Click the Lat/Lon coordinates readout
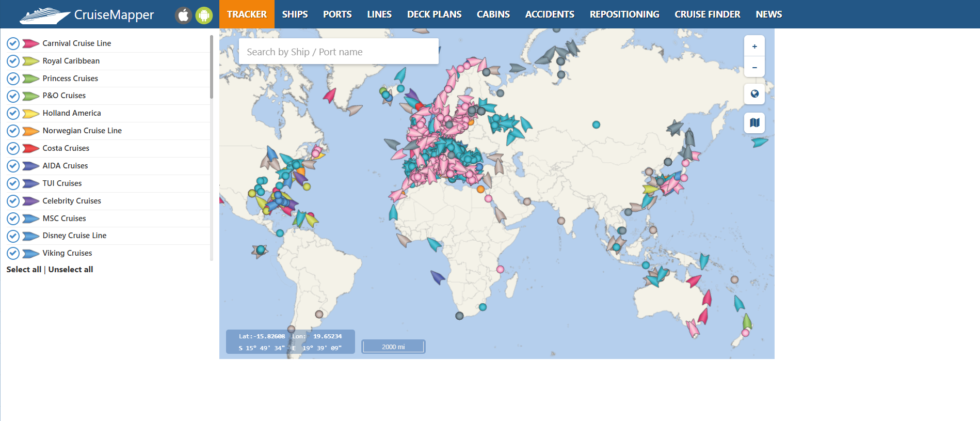The height and width of the screenshot is (421, 980). pos(291,342)
